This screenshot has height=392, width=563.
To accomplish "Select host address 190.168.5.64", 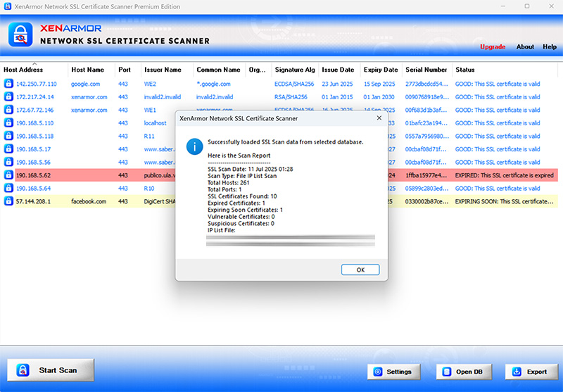I will tap(33, 189).
